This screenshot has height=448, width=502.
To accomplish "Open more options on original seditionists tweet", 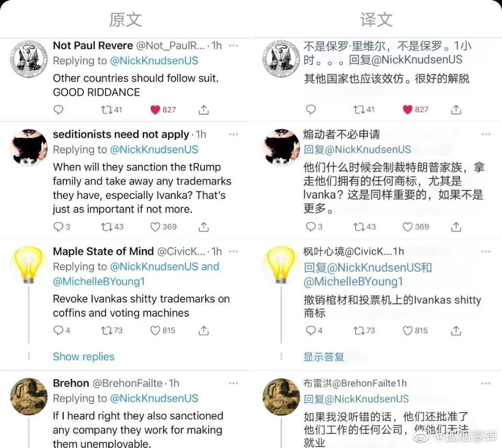I will tap(233, 135).
